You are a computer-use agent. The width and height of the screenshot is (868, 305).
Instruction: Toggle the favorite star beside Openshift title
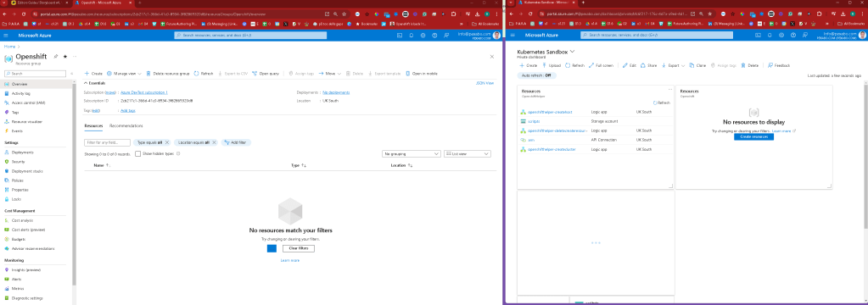point(64,57)
